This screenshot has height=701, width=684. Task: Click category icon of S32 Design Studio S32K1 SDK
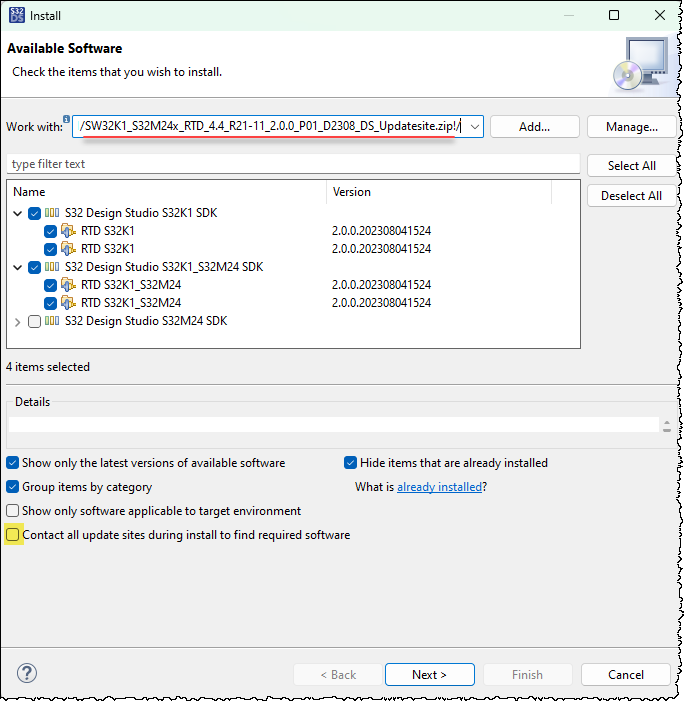click(52, 213)
